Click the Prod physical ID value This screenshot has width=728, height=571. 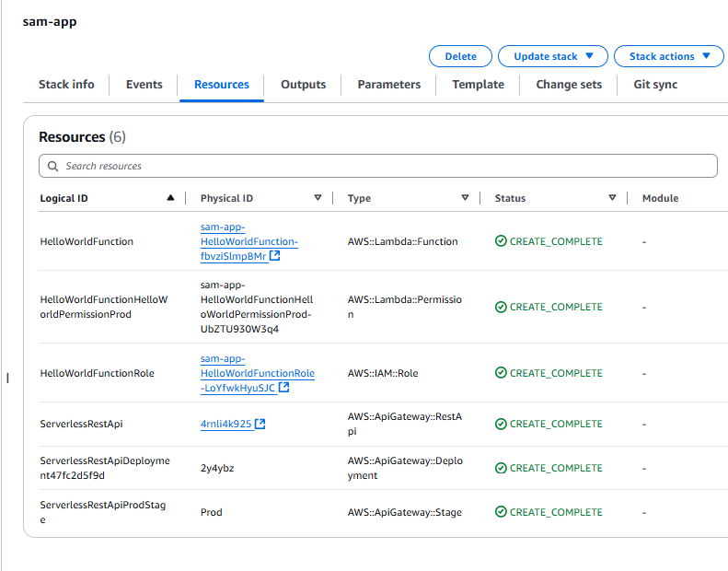[x=212, y=512]
